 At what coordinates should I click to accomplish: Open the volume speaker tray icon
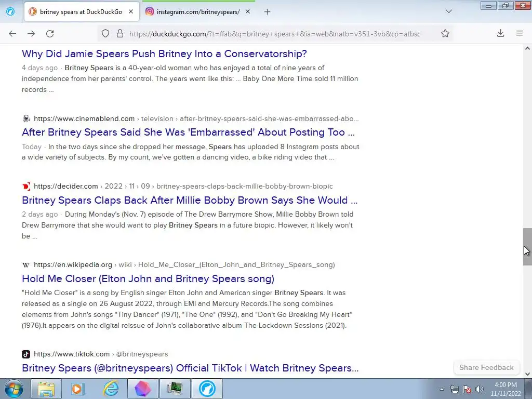480,389
